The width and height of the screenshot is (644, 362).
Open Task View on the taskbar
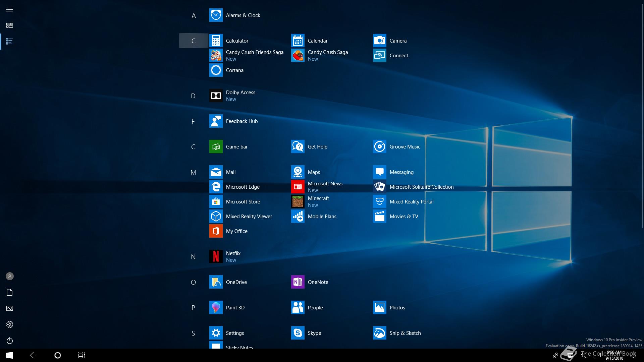coord(82,355)
